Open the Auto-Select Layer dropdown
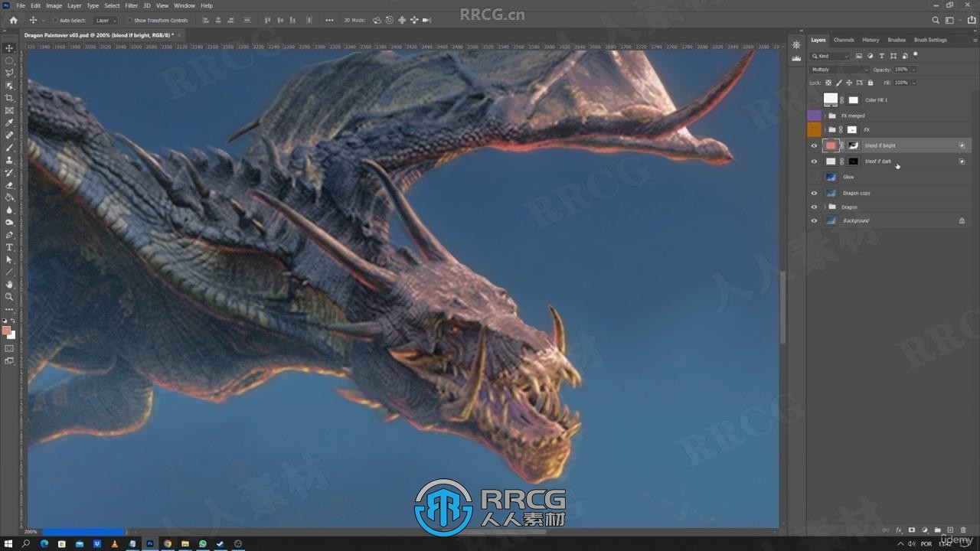The image size is (980, 551). pos(105,21)
